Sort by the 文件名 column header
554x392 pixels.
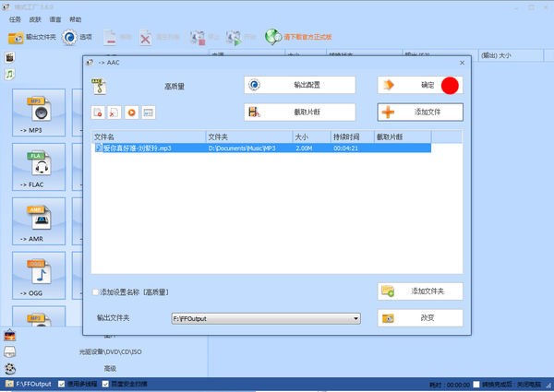tap(149, 137)
